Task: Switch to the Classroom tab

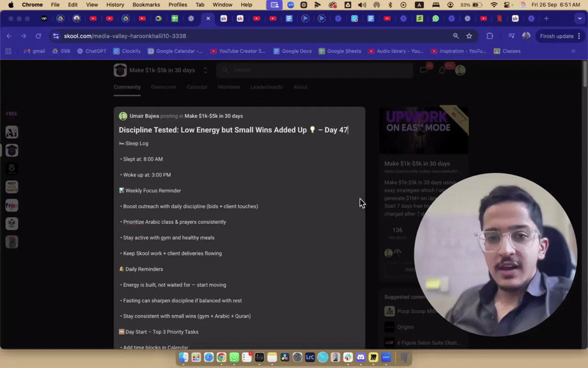Action: tap(164, 87)
